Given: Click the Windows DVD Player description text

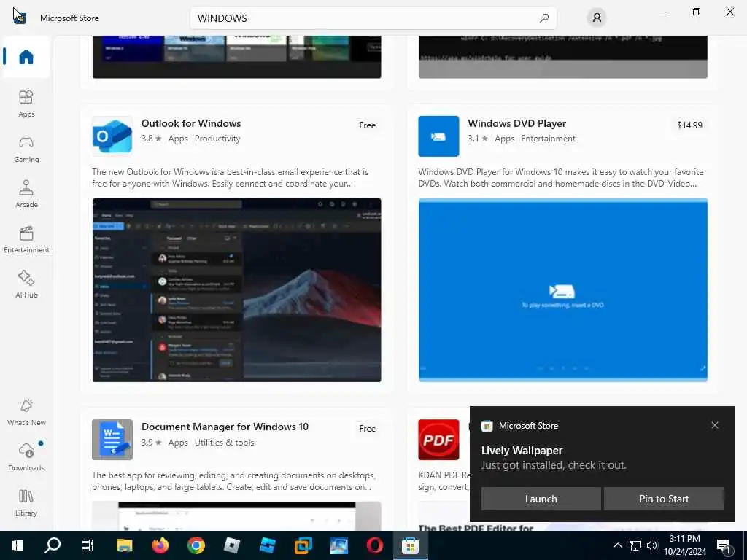Looking at the screenshot, I should point(561,178).
